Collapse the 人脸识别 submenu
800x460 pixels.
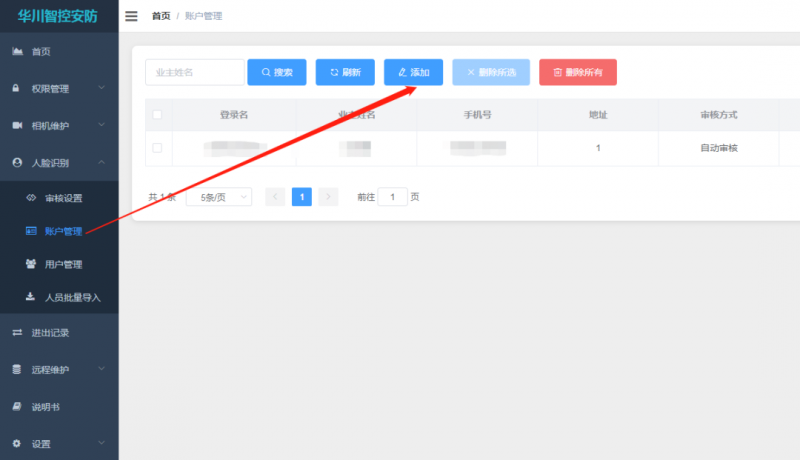[x=101, y=162]
